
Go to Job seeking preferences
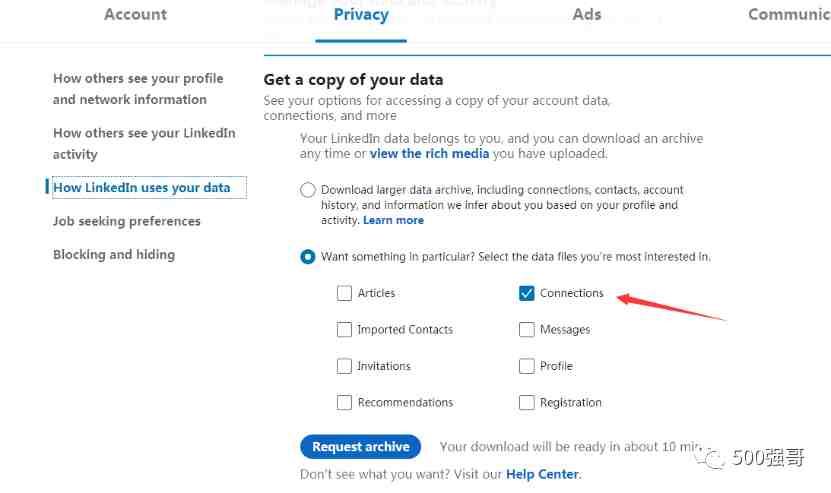pos(127,222)
